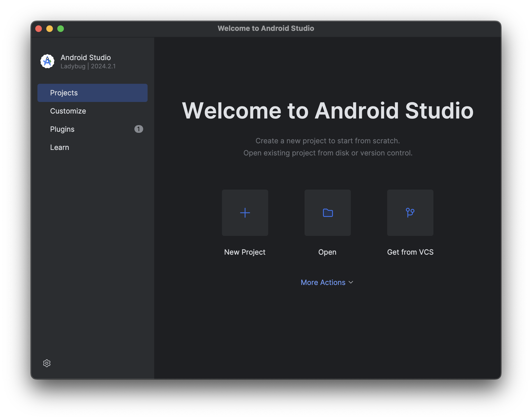Click the New Project plus icon

click(x=245, y=213)
